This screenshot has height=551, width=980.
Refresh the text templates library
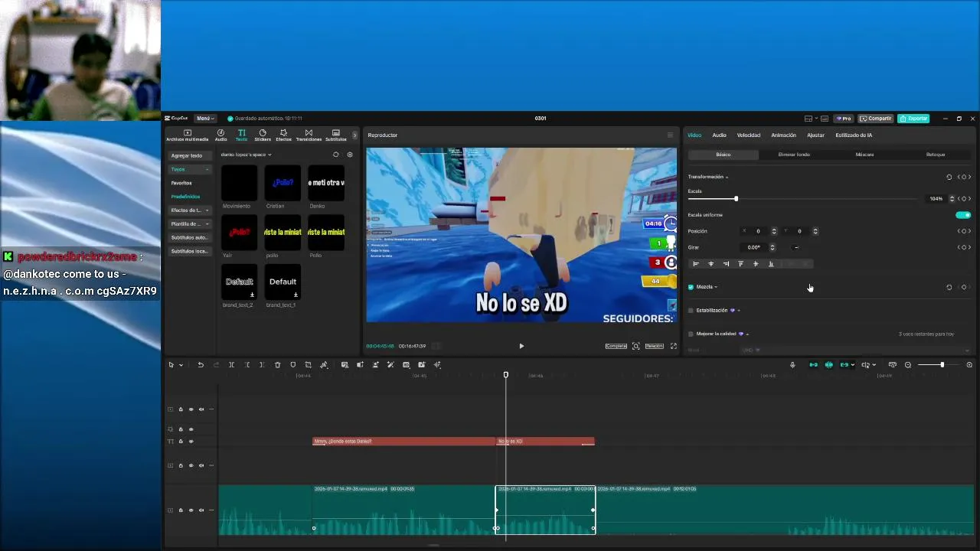coord(335,155)
